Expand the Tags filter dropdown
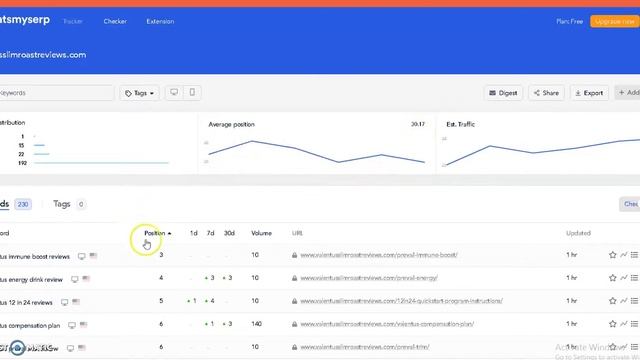Screen dimensions: 640x360 tap(139, 93)
